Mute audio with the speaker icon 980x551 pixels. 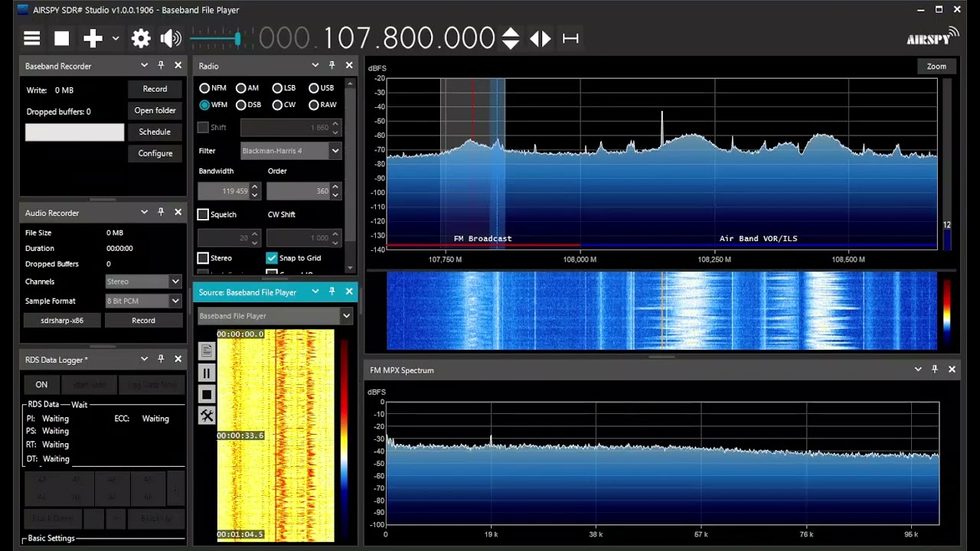pos(171,38)
